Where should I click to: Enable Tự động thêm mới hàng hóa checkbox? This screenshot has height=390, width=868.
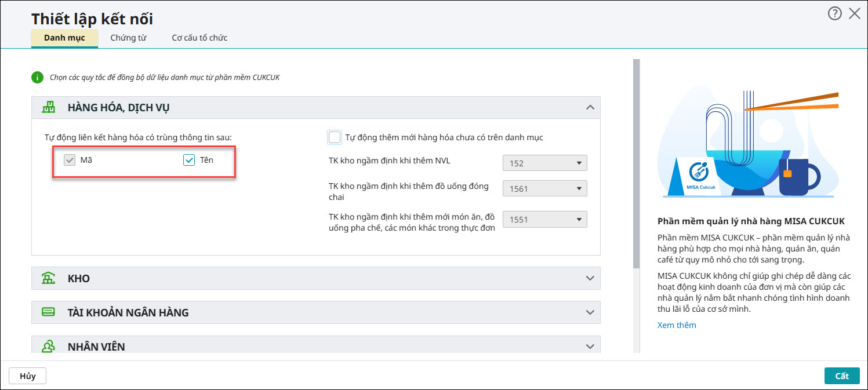click(x=335, y=137)
